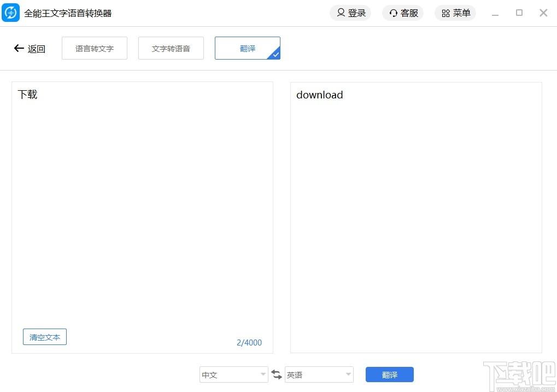Click the app logo icon in title bar

(x=10, y=13)
